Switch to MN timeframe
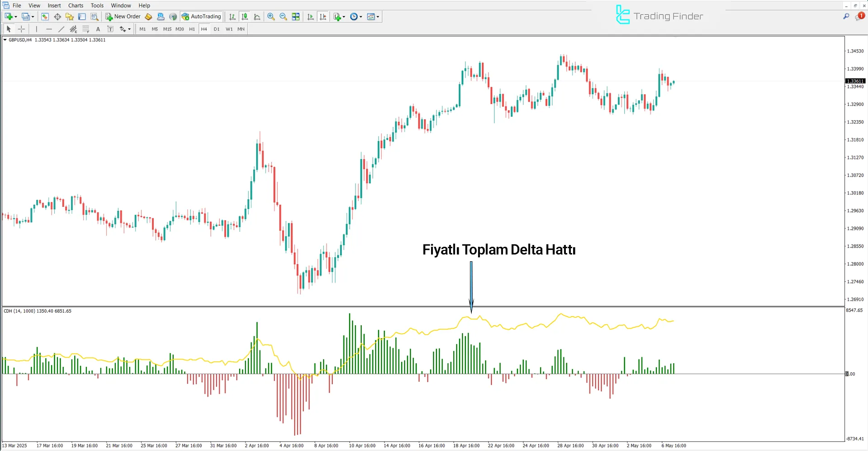Viewport: 868px width, 451px height. click(x=241, y=29)
